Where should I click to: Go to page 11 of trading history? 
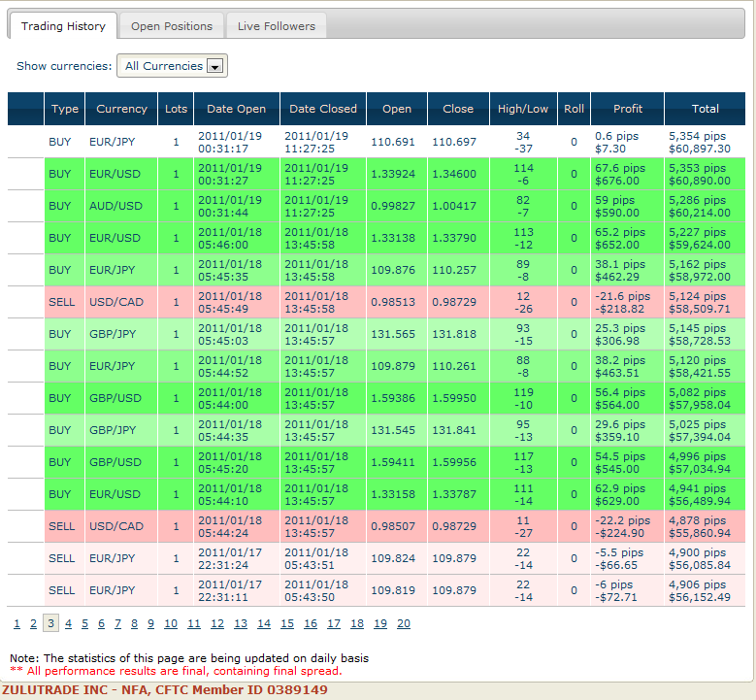pos(194,623)
